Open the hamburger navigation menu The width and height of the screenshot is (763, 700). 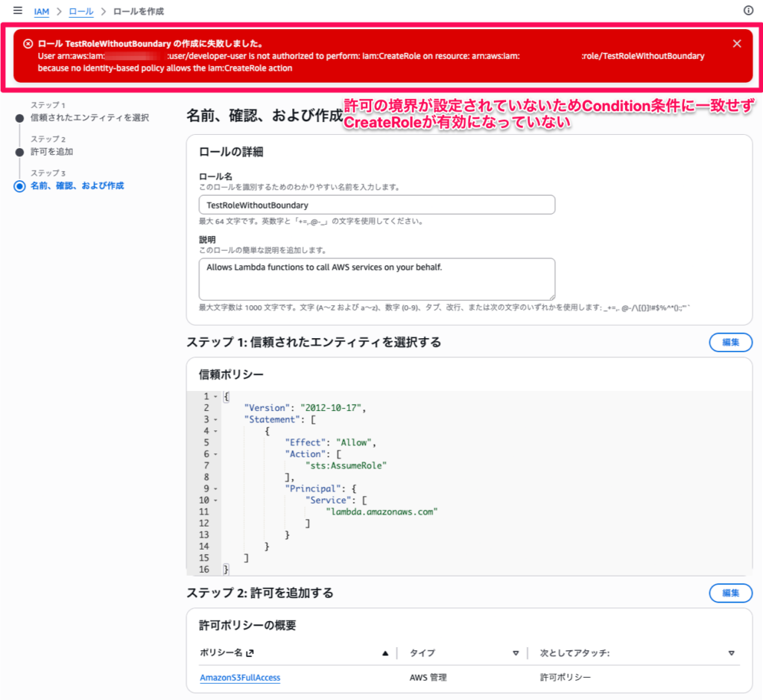point(18,11)
